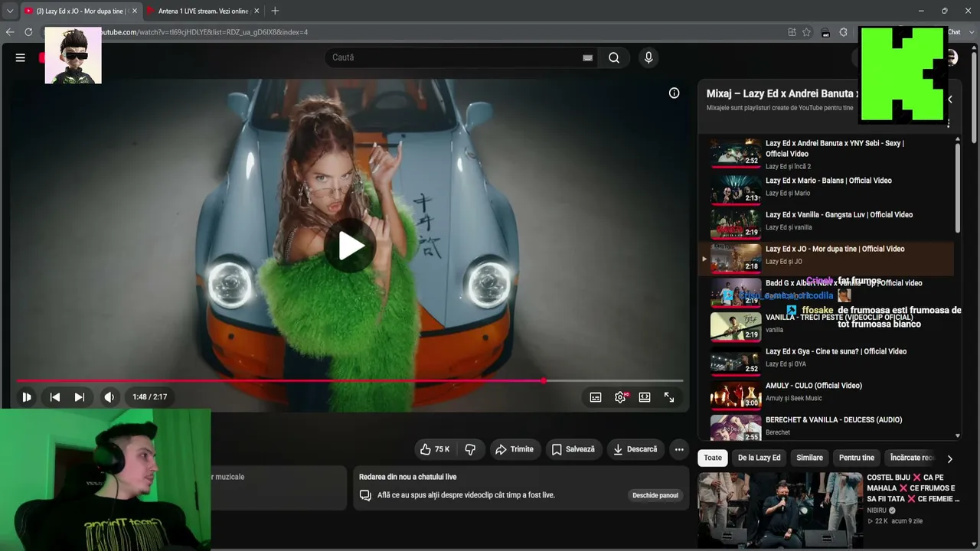Image resolution: width=980 pixels, height=551 pixels.
Task: Select the Pentru tine filter chip
Action: [x=857, y=458]
